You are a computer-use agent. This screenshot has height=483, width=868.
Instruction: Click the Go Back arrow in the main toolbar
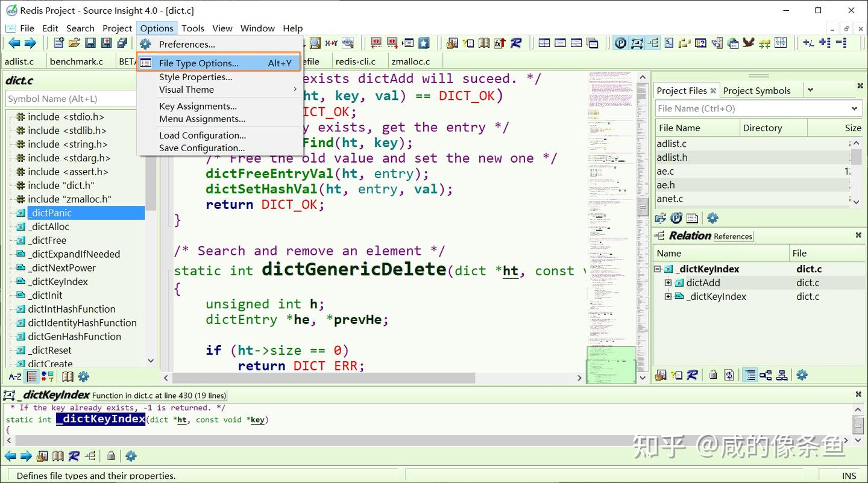click(14, 43)
